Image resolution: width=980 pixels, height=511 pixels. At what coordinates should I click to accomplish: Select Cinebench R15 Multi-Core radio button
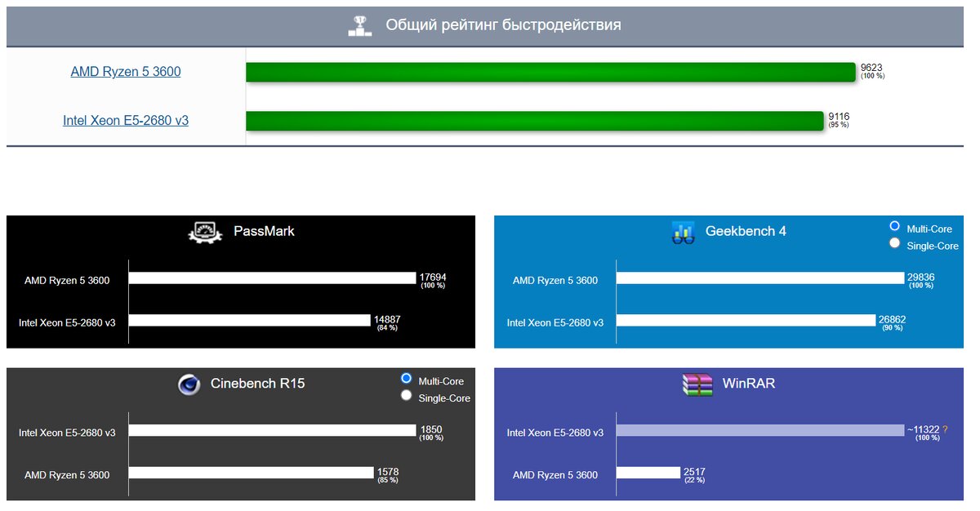[x=406, y=378]
